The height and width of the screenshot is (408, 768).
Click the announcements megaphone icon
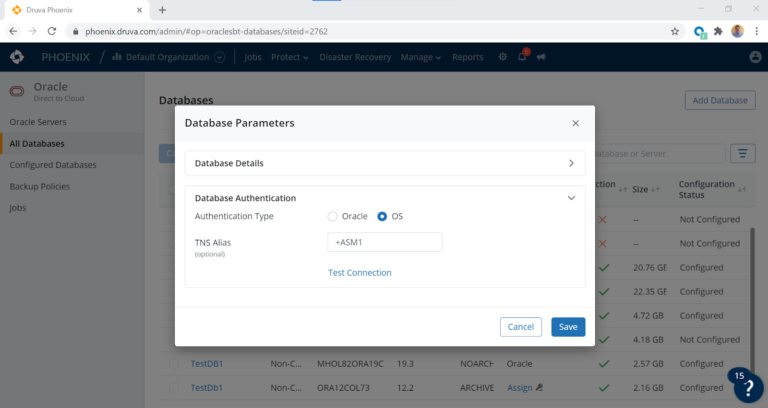[x=541, y=57]
